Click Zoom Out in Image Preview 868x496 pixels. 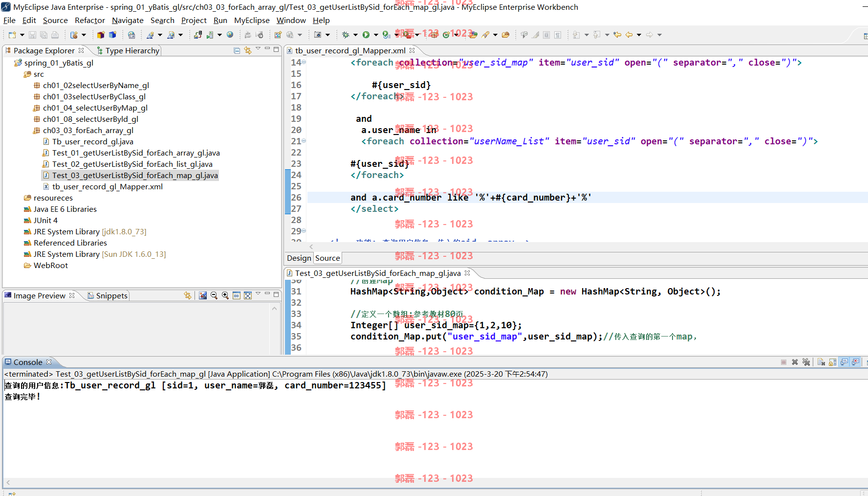coord(214,295)
